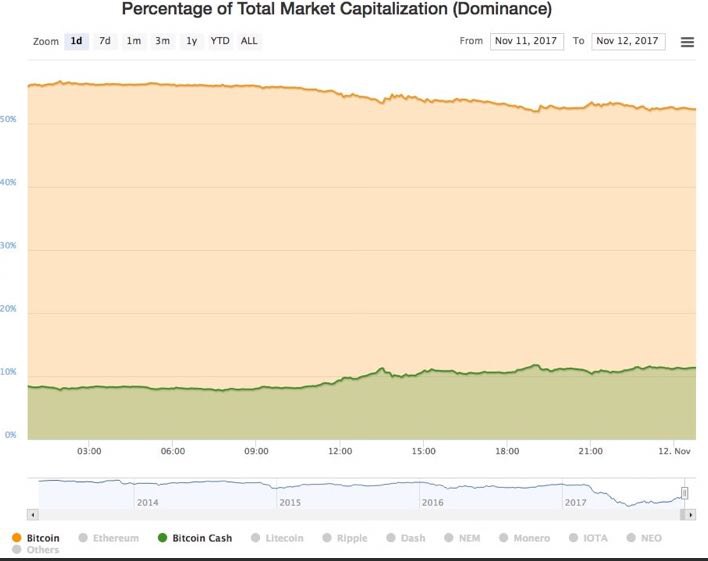
Task: Click the 12:00 x-axis label
Action: (x=340, y=451)
